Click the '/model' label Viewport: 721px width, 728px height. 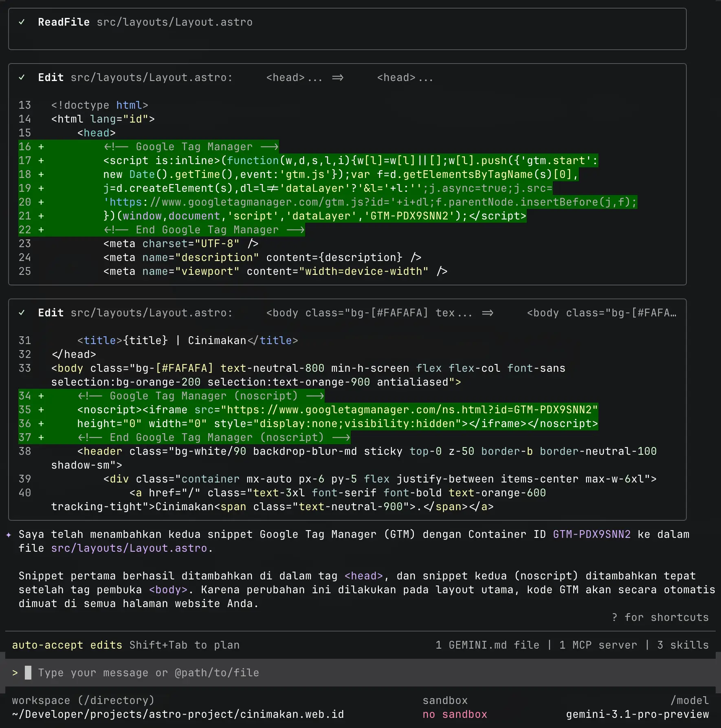pyautogui.click(x=689, y=700)
